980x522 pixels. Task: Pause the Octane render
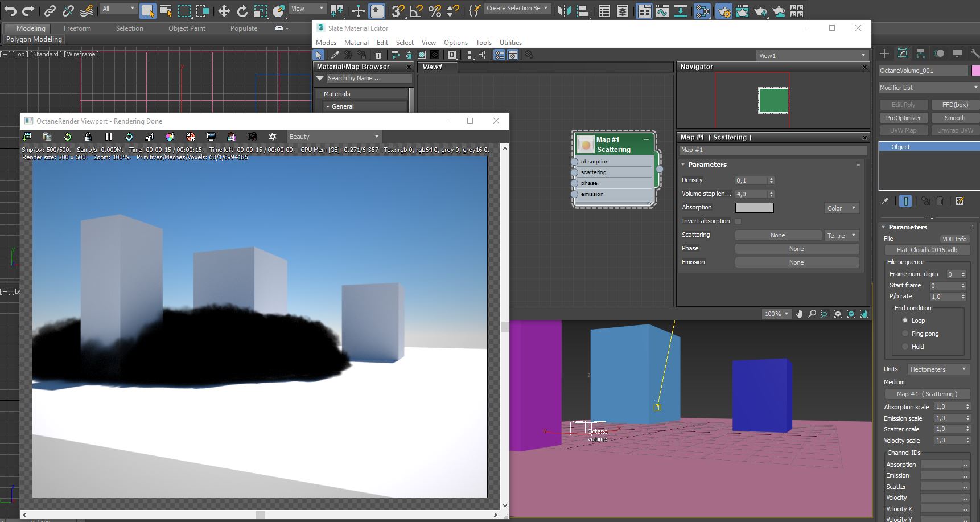tap(108, 137)
